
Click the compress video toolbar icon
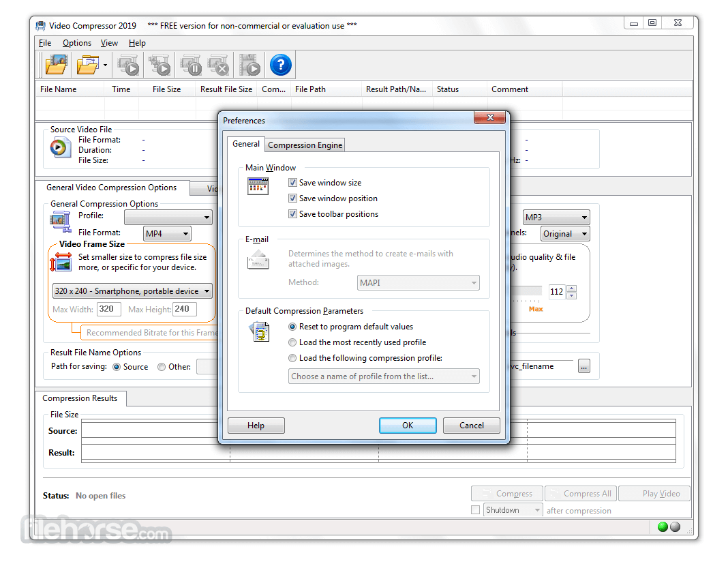(x=128, y=65)
